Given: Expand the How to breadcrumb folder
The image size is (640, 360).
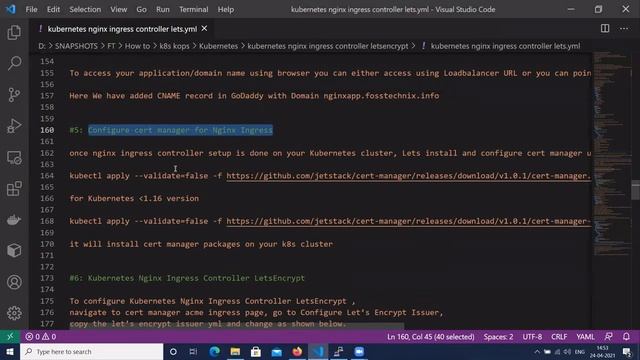Looking at the screenshot, I should click(x=137, y=46).
